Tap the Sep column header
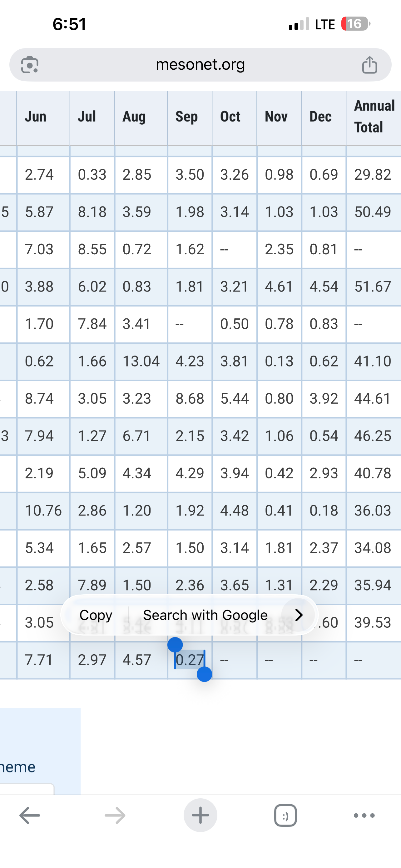 [186, 117]
